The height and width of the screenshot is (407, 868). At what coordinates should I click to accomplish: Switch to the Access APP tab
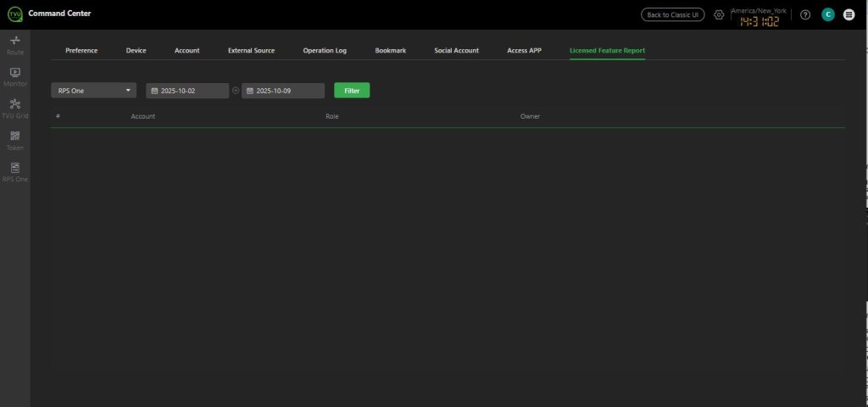524,50
